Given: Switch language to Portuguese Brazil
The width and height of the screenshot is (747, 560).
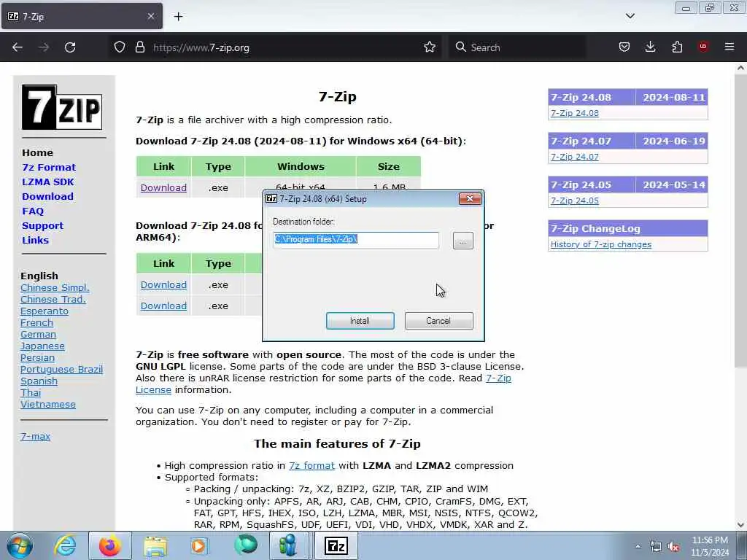Looking at the screenshot, I should pyautogui.click(x=61, y=370).
